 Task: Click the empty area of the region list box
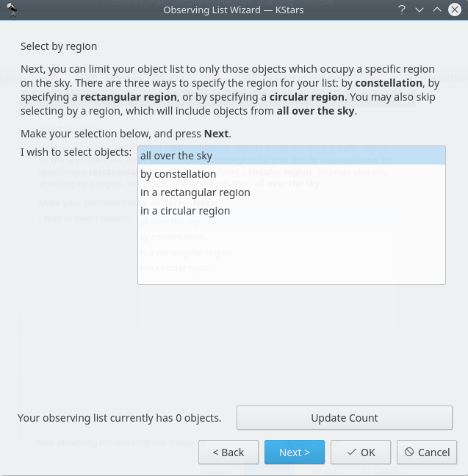pos(291,253)
